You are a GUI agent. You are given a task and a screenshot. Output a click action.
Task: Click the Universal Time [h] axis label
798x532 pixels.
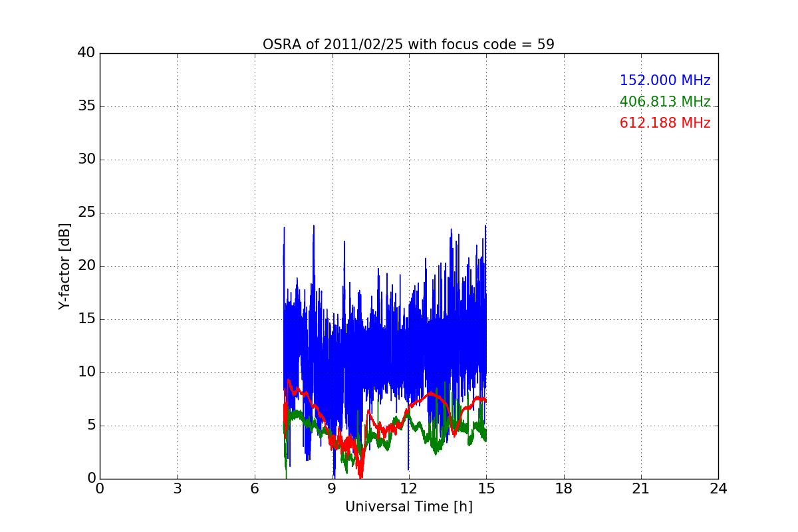click(x=408, y=507)
